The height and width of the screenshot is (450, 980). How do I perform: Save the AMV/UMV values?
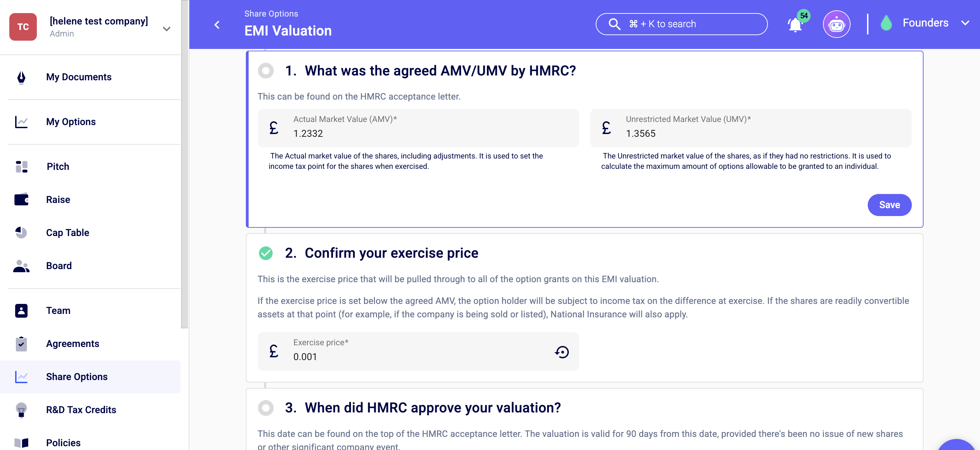pyautogui.click(x=889, y=205)
